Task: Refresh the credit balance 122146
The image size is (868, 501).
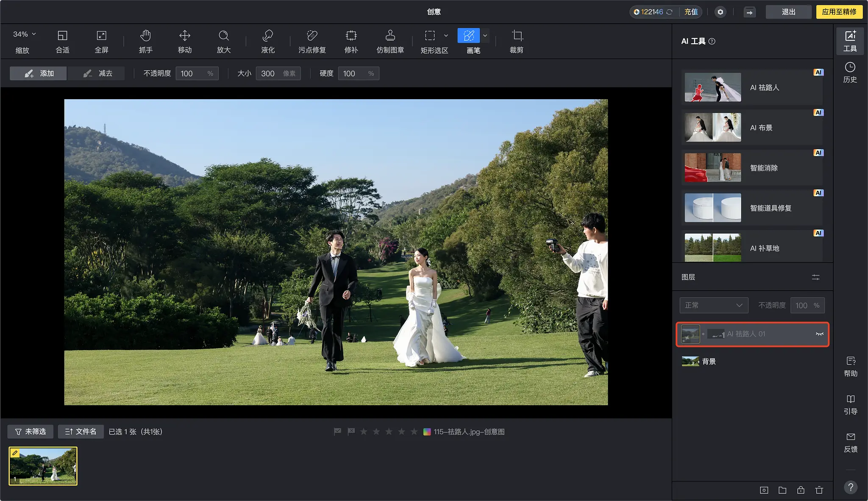Action: click(x=669, y=12)
